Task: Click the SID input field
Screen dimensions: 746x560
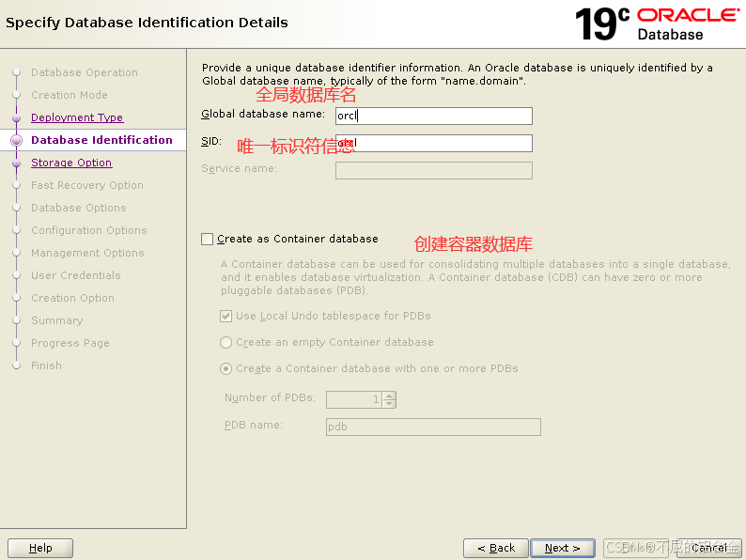Action: tap(434, 143)
